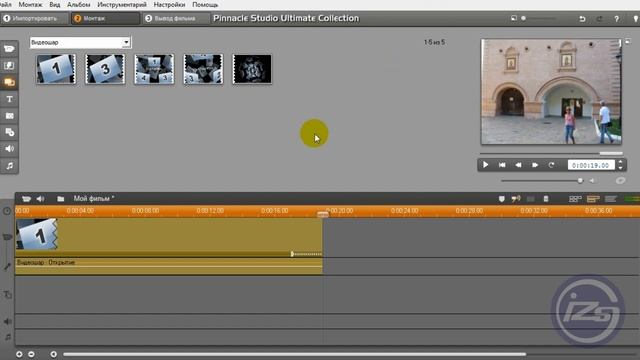Click the preview size icon in top bar
Image resolution: width=640 pixels, height=360 pixels.
click(513, 18)
